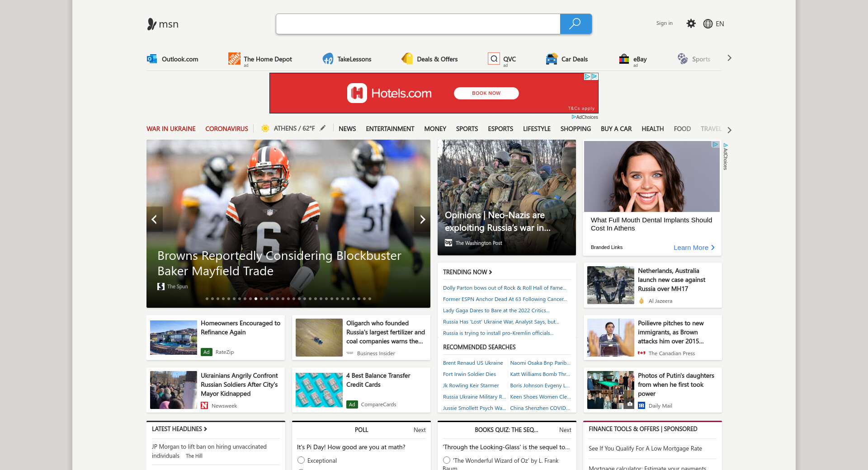Switch to the HEALTH tab

(x=652, y=129)
